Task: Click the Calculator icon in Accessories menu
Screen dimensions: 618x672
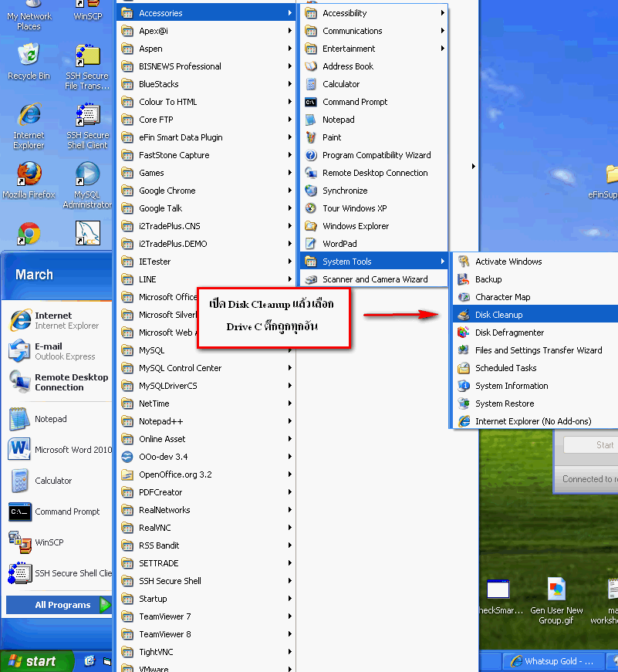Action: [x=311, y=84]
